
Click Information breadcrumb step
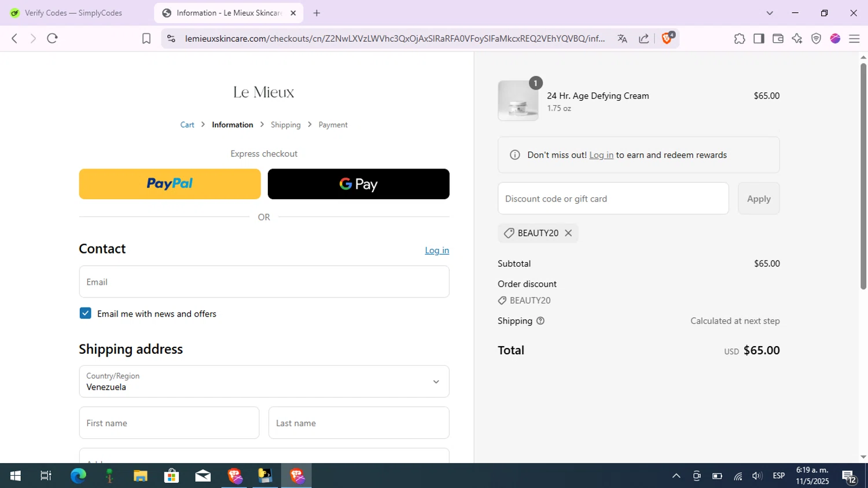[232, 124]
